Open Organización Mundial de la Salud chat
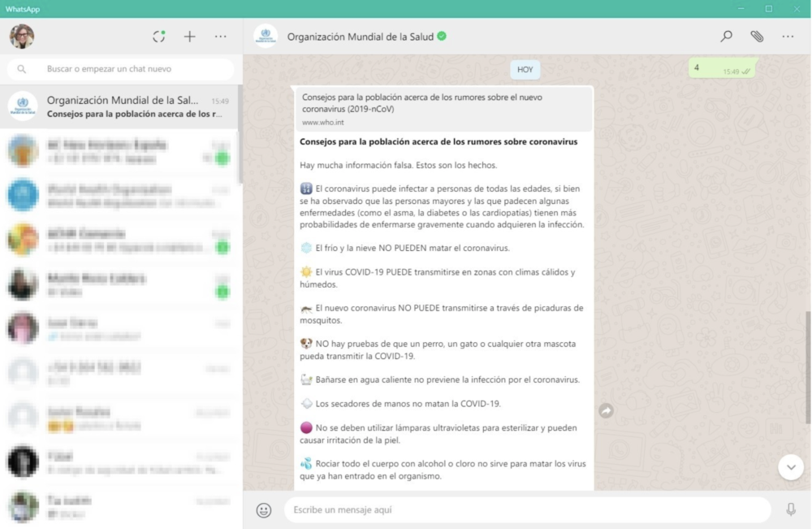Viewport: 812px width, 529px height. [122, 106]
